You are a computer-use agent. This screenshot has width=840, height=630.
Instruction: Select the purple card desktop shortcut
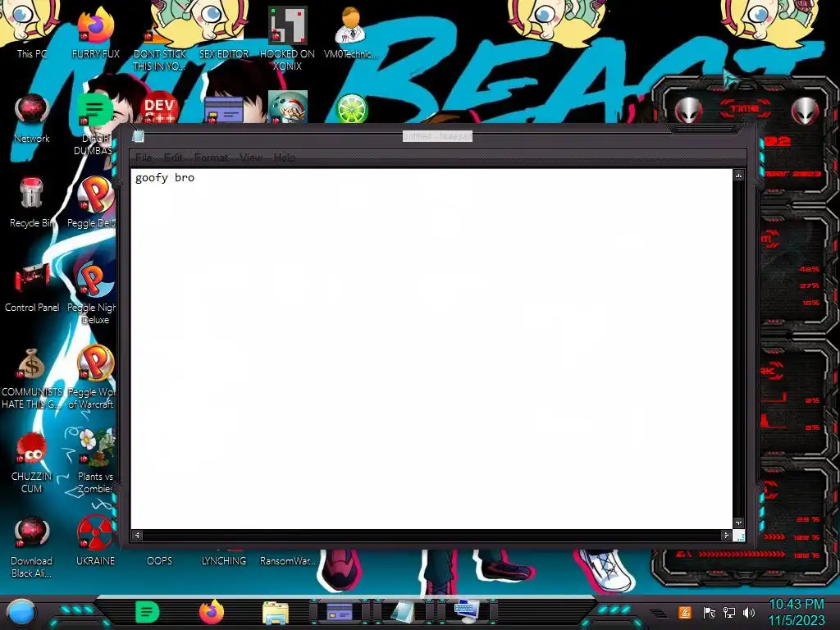224,110
